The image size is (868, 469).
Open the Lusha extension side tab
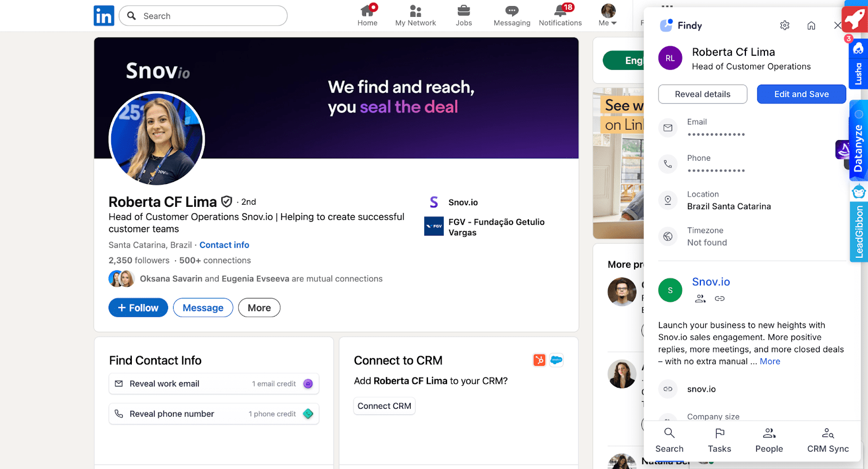858,65
